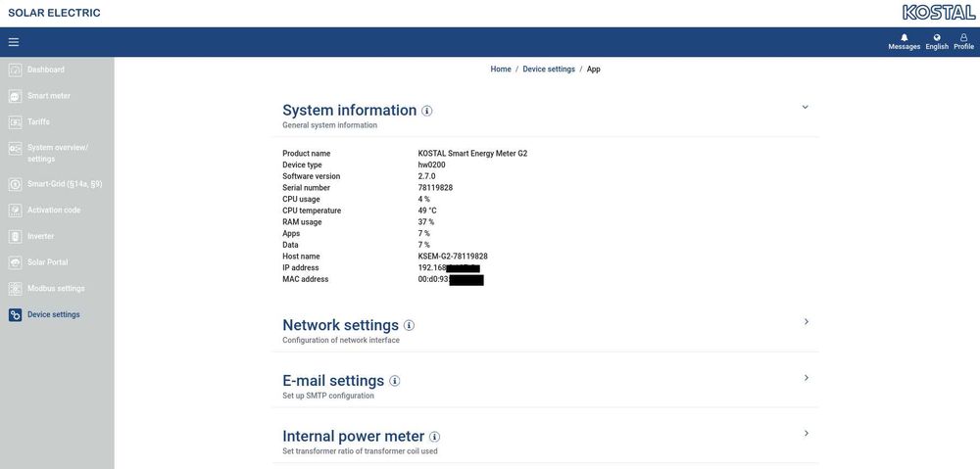Select Device settings menu entry
The width and height of the screenshot is (980, 469).
tap(53, 315)
